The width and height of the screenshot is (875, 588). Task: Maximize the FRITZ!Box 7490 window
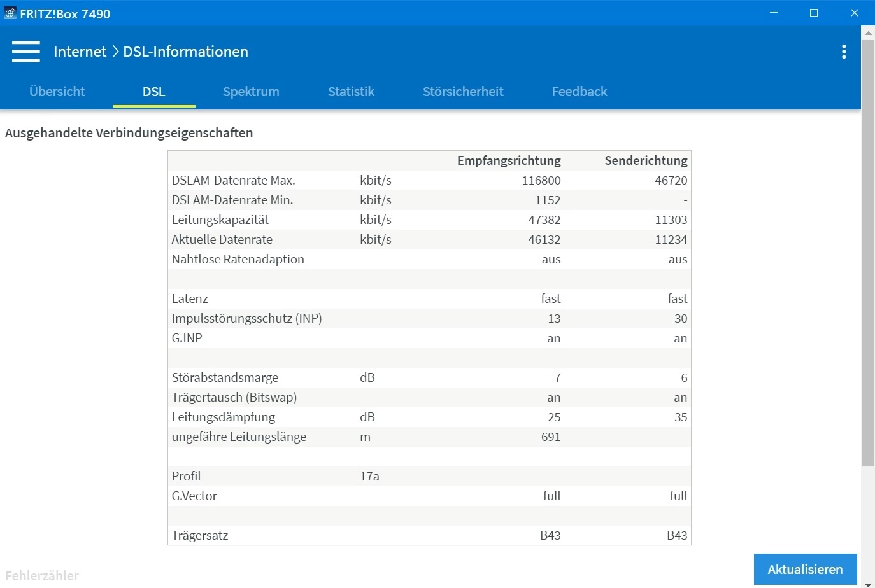(x=814, y=13)
